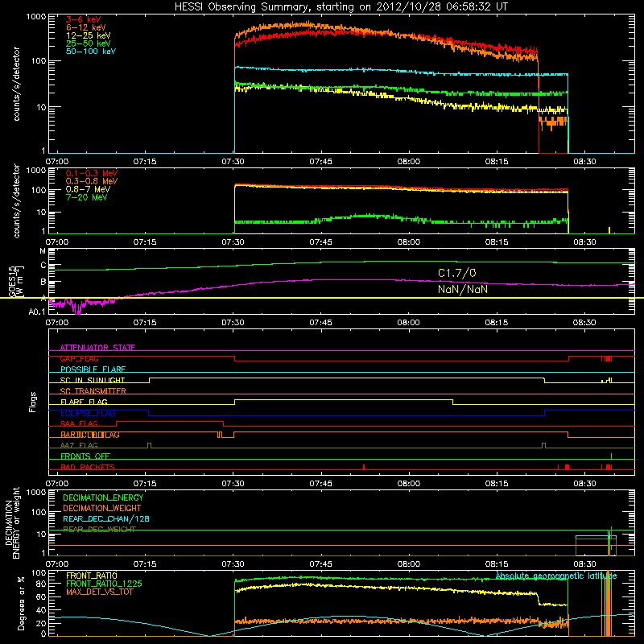Screen dimensions: 644x644
Task: Click the FRONT_RATIO legend label
Action: click(x=92, y=576)
